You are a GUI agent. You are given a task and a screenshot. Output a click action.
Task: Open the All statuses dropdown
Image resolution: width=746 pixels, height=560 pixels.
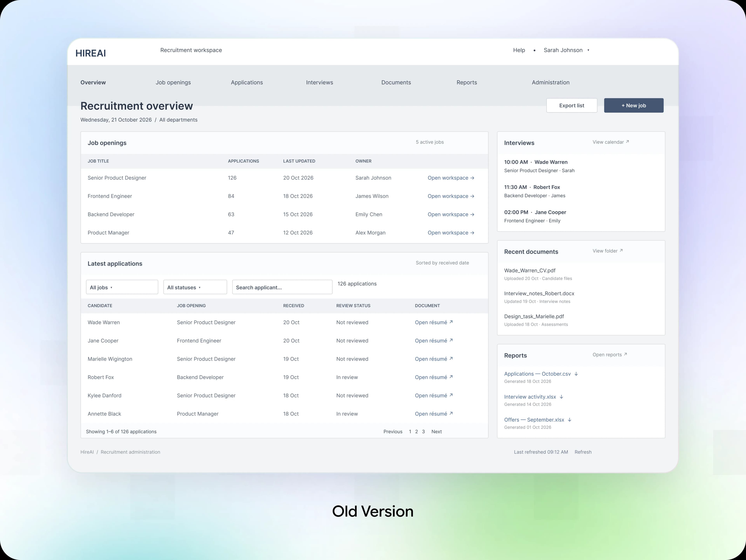[x=195, y=287]
